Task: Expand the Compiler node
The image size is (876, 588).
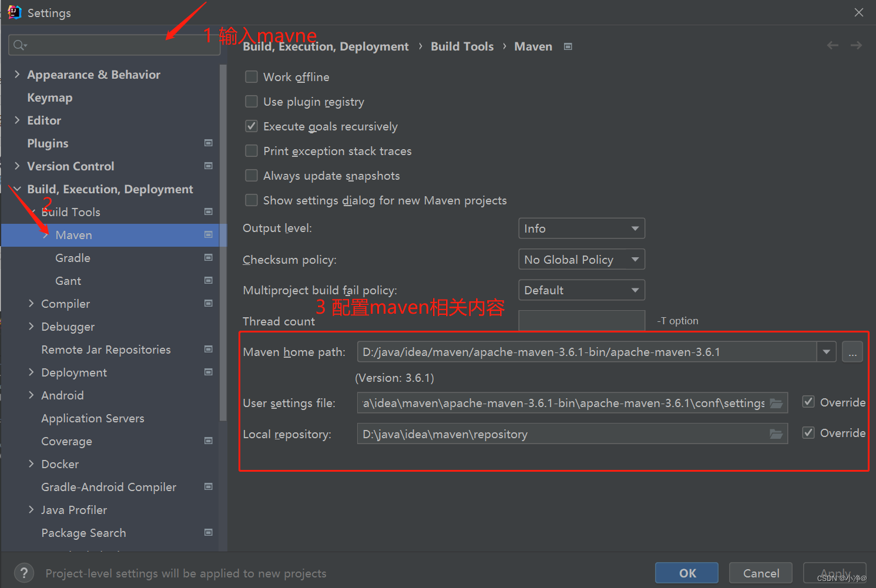Action: [31, 303]
